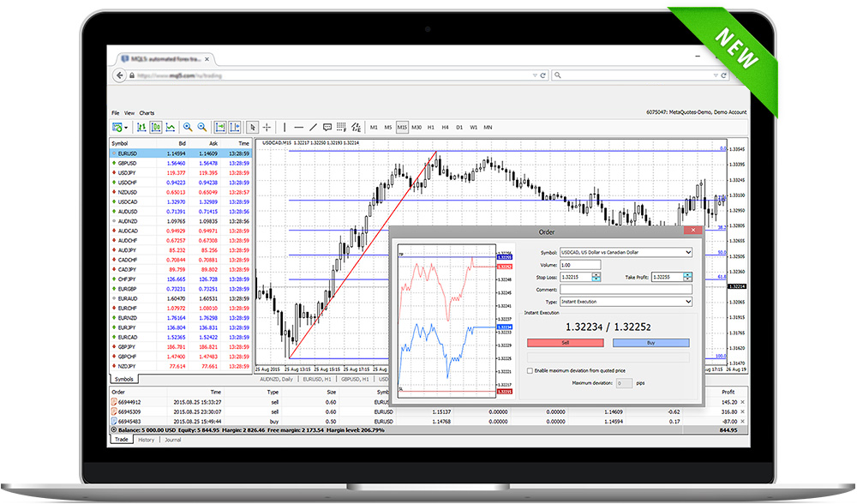Screen dimensions: 857x504
Task: Toggle chart shift from right border
Action: point(235,128)
